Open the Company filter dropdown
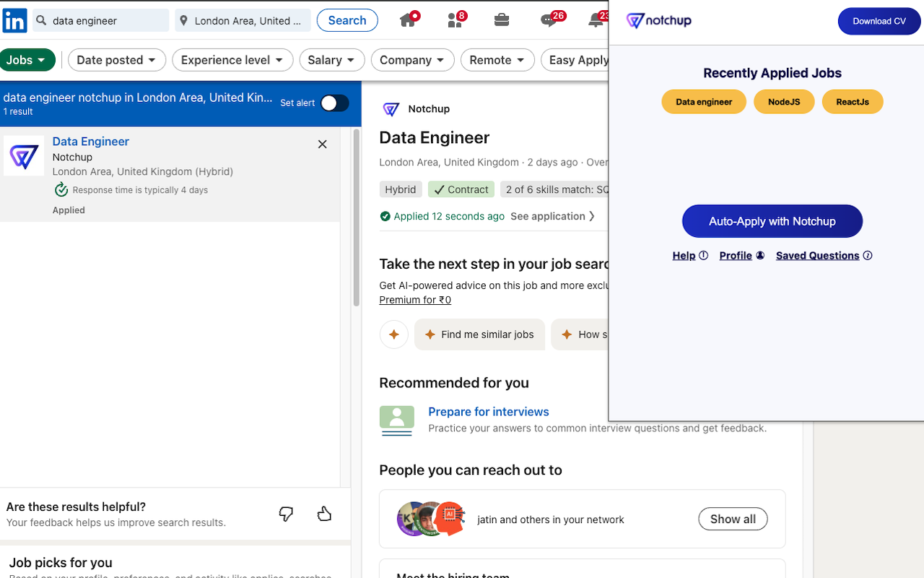The height and width of the screenshot is (578, 924). coord(413,60)
